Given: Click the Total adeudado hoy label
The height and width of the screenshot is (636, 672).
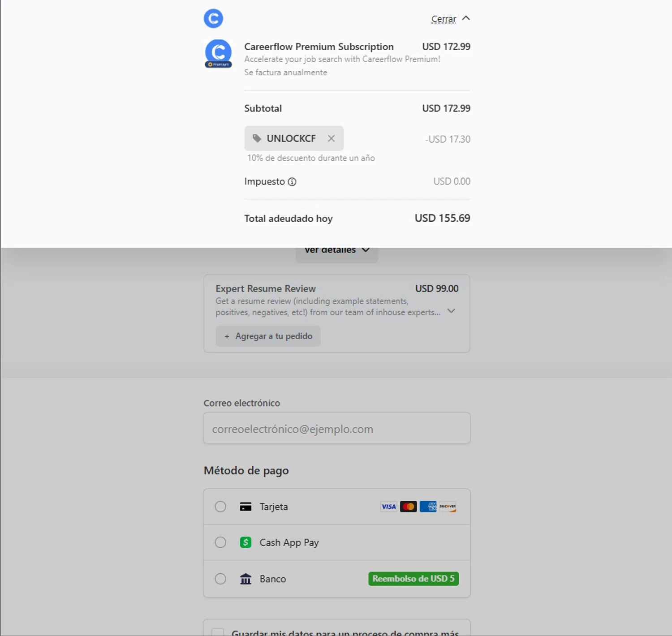Looking at the screenshot, I should 289,219.
